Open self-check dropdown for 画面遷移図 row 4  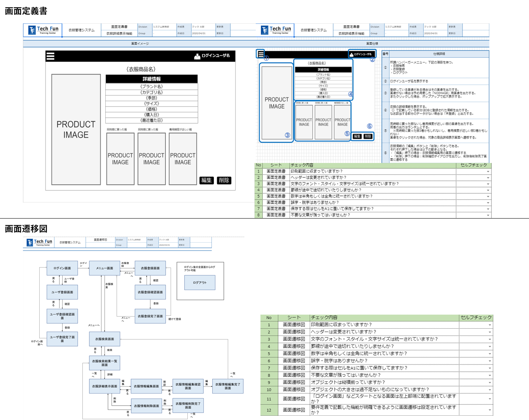click(490, 346)
